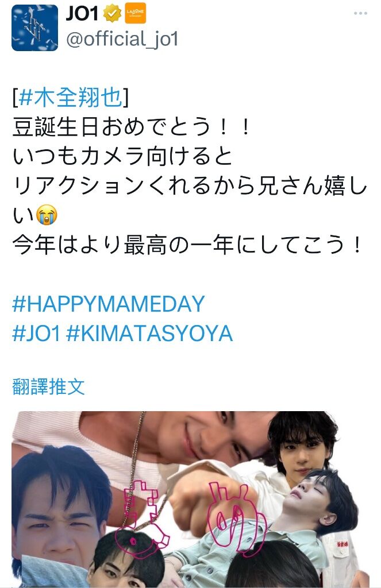Click the sleeping face in the collage
Screen dimensions: 381x588
[312, 496]
